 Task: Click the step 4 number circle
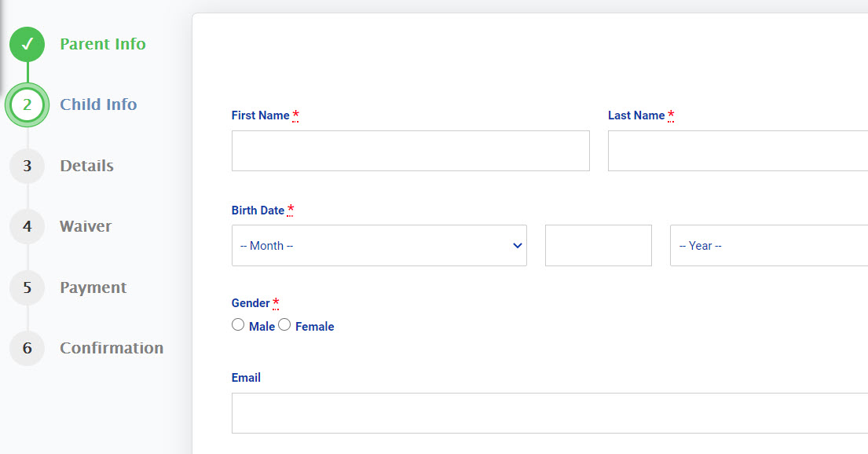(27, 226)
